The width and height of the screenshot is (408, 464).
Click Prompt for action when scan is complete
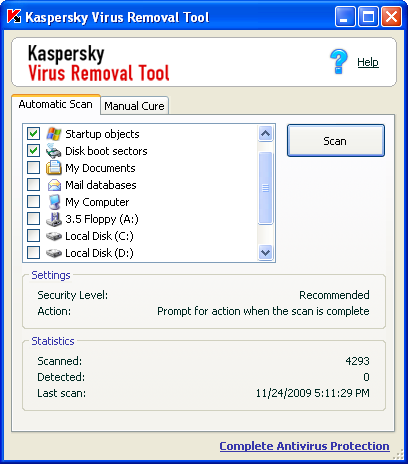point(263,311)
